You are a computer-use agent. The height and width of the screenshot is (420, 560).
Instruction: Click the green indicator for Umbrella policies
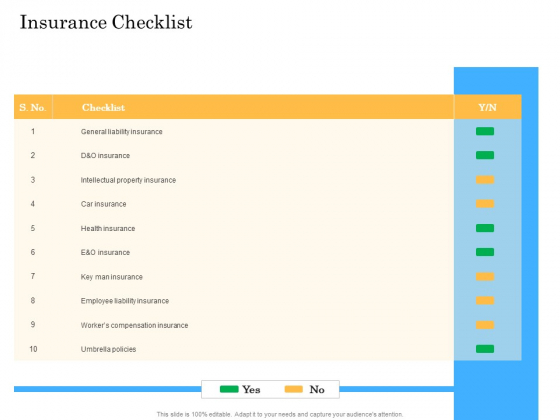click(x=485, y=349)
